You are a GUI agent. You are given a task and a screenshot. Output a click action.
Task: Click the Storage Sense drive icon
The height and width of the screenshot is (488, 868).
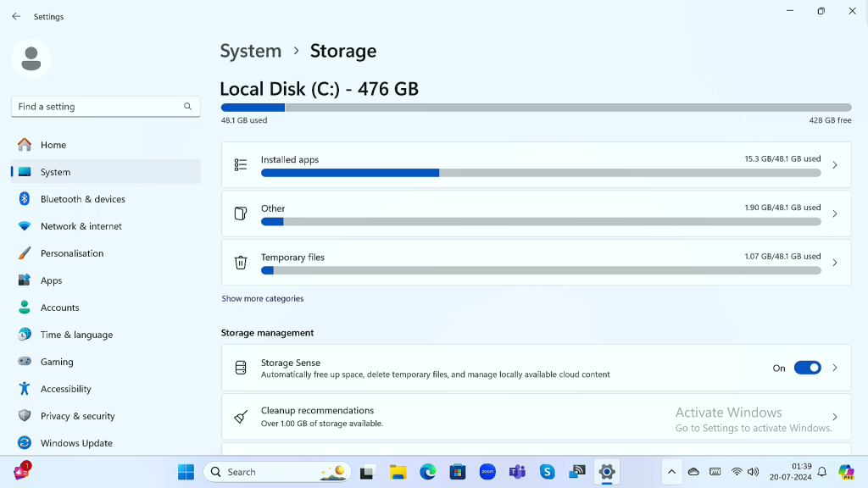241,368
